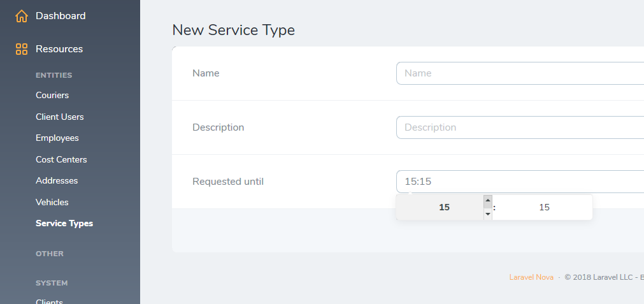Click into the Description text field
The height and width of the screenshot is (304, 644).
click(x=519, y=127)
